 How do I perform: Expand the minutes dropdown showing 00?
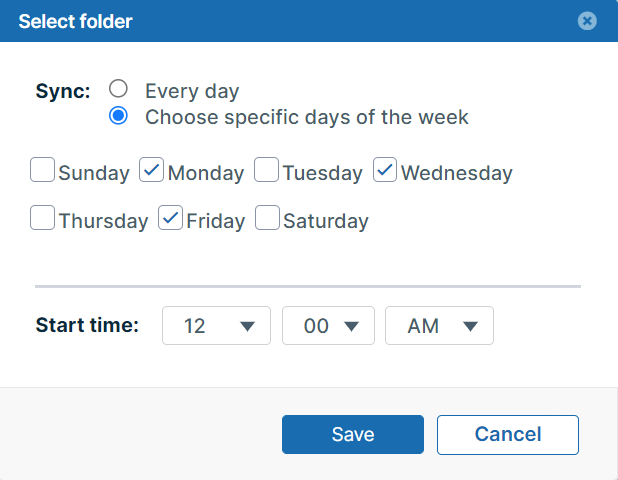click(328, 326)
